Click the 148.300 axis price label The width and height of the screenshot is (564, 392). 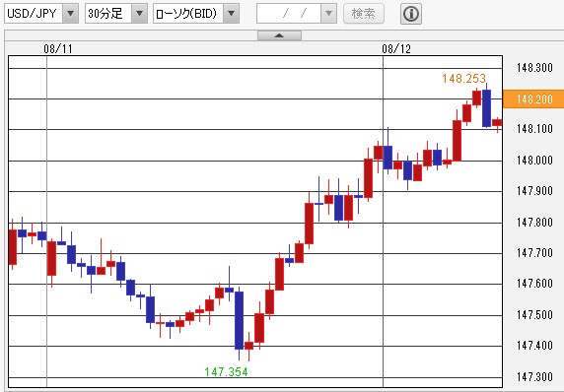(x=534, y=68)
